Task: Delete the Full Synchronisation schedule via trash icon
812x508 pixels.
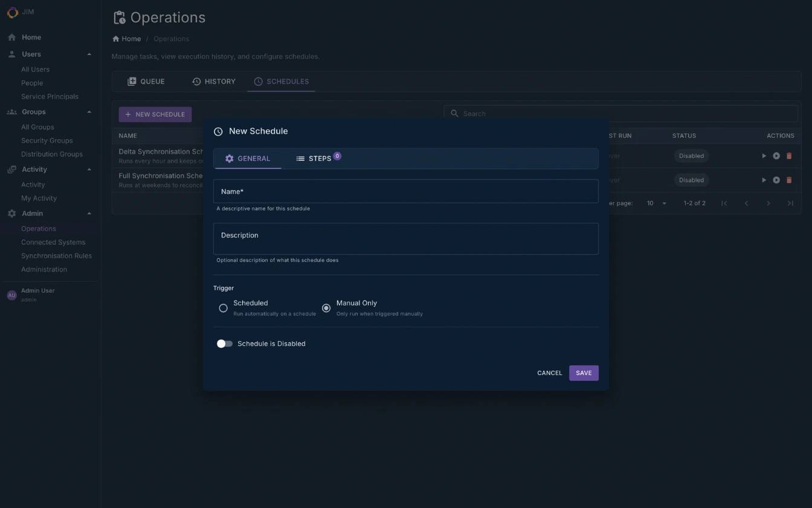Action: (789, 180)
